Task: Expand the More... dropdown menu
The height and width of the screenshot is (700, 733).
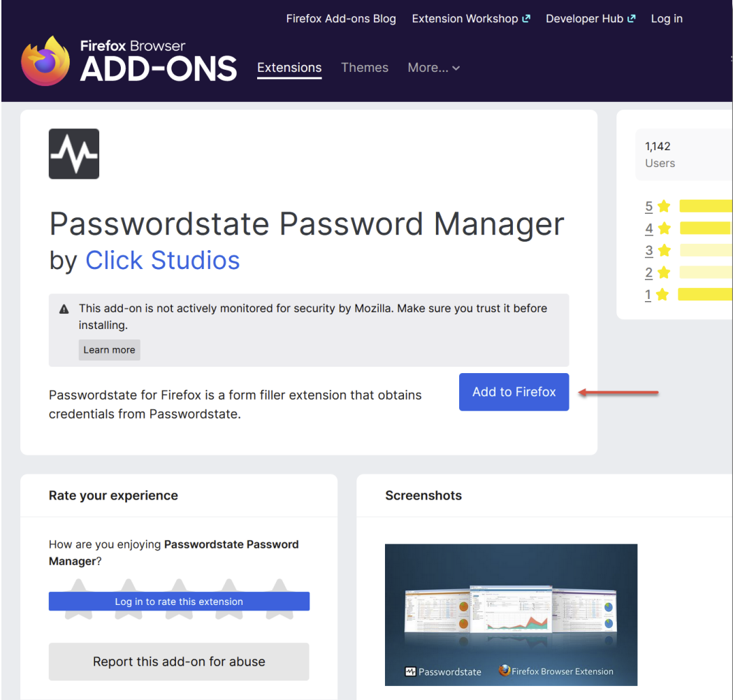Action: (433, 68)
